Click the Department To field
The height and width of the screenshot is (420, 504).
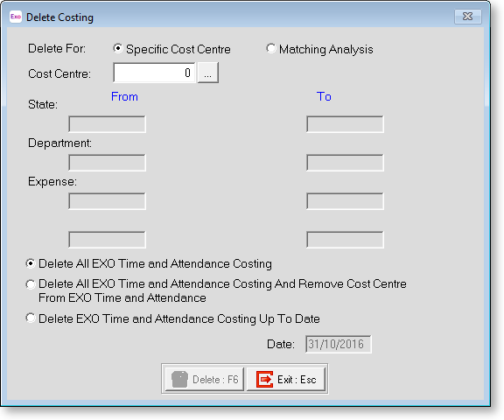345,163
